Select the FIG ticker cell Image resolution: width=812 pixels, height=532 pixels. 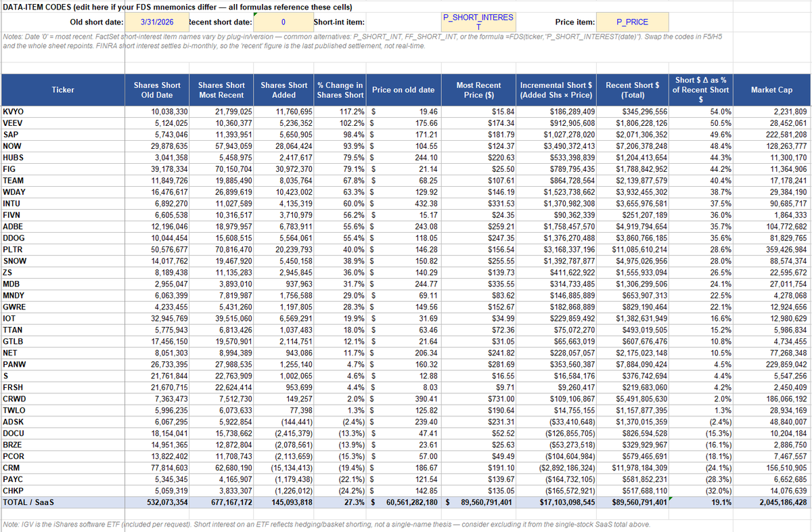[63, 169]
